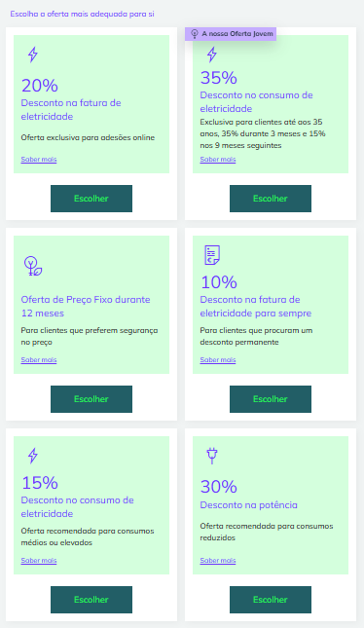
Task: Click the lightning bolt icon on 20% offer
Action: tap(33, 55)
